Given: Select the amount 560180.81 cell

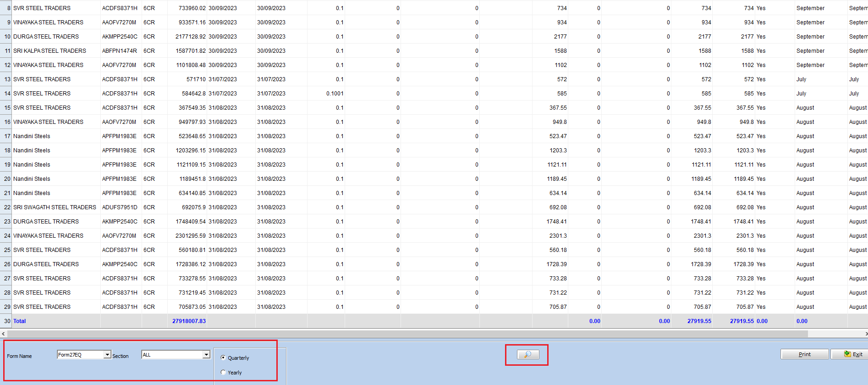Looking at the screenshot, I should [x=187, y=250].
